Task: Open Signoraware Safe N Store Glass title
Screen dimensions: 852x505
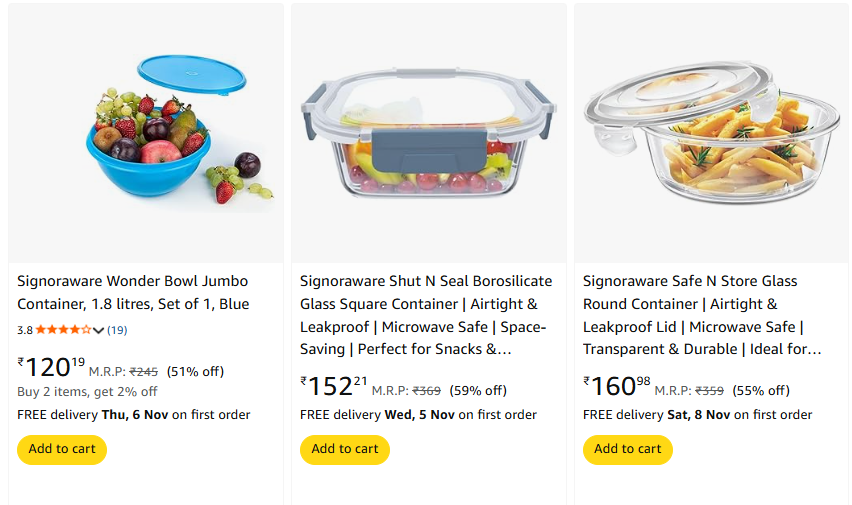Action: [703, 315]
